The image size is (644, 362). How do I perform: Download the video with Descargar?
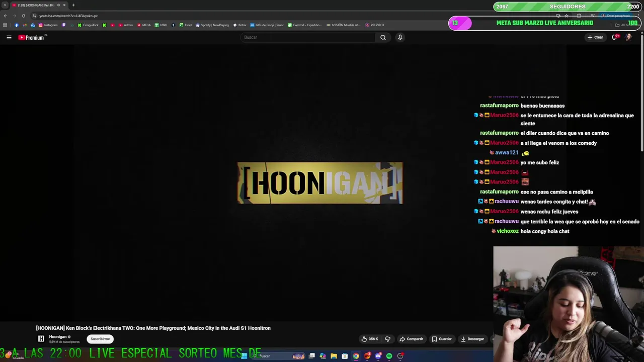pos(472,339)
